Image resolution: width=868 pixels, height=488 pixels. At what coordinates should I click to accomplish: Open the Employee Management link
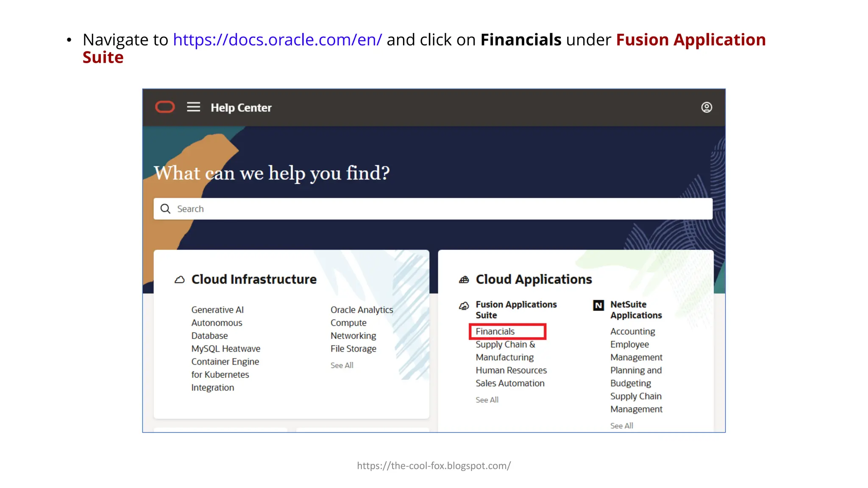[x=636, y=351]
